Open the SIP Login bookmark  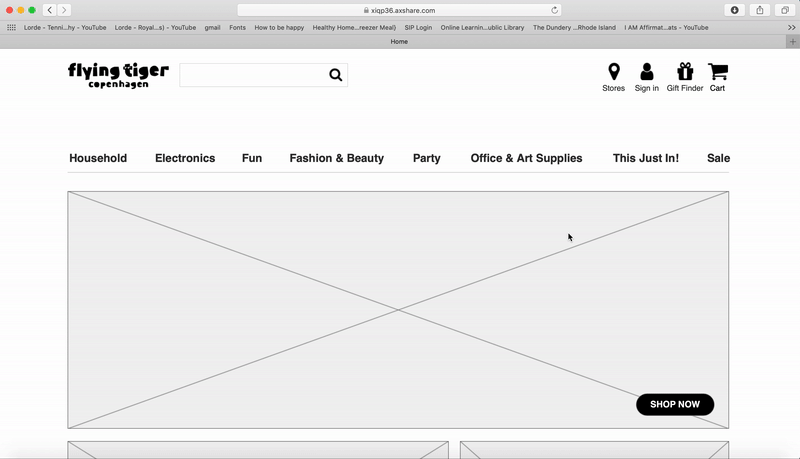[x=418, y=28]
